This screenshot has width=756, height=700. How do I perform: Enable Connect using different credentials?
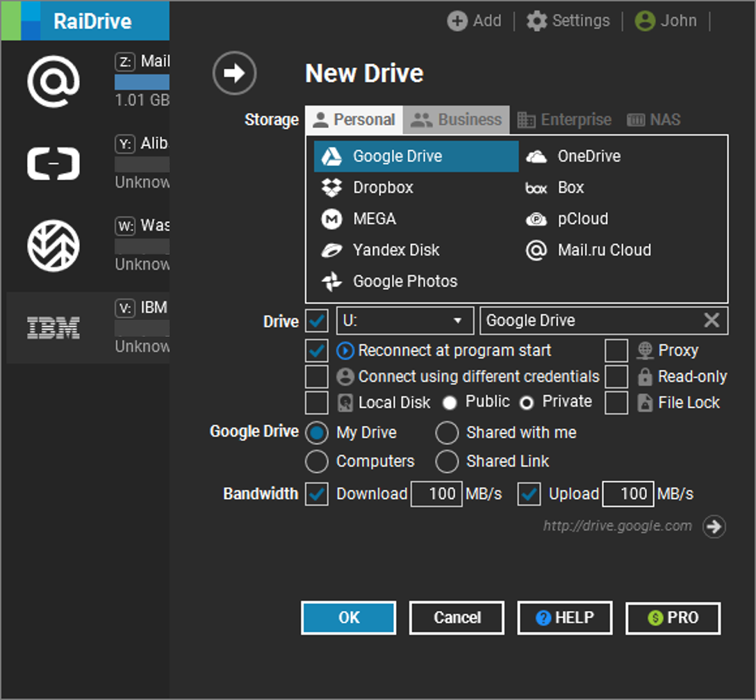pyautogui.click(x=316, y=377)
